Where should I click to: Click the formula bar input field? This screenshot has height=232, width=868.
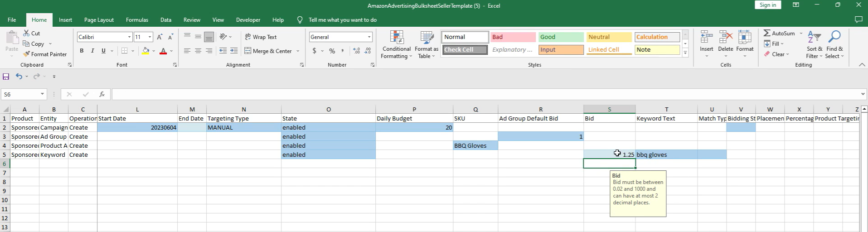485,94
